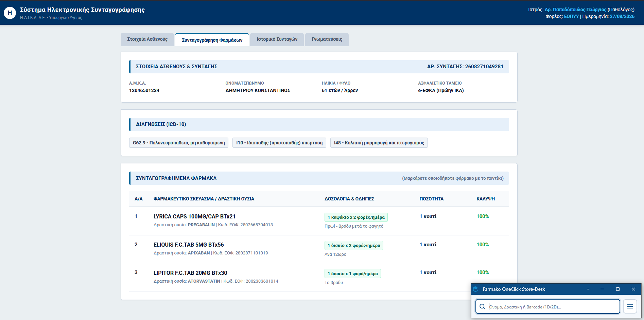The image size is (644, 320).
Task: Minimize the Farmako OneClick window
Action: click(x=602, y=289)
